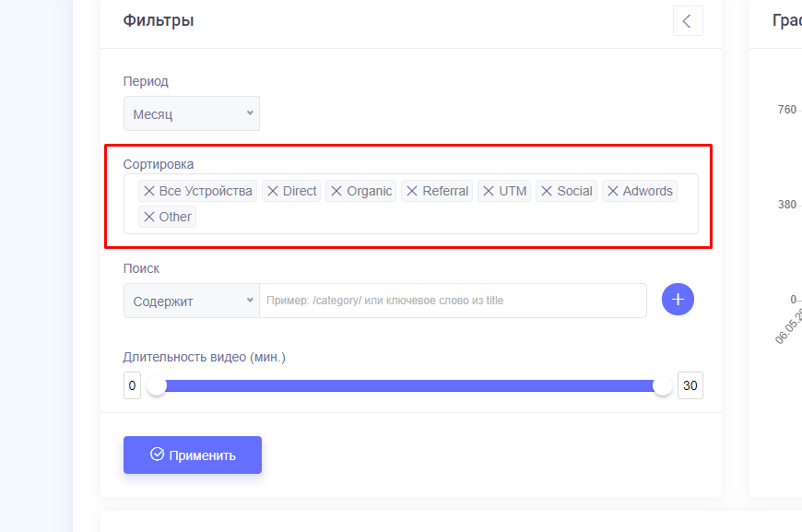The image size is (802, 532).
Task: Collapse filters panel with chevron arrow
Action: [x=688, y=21]
